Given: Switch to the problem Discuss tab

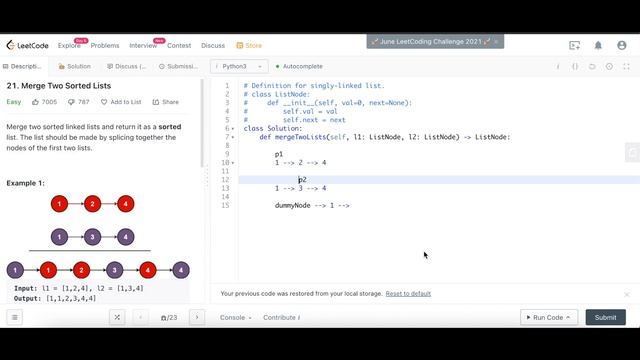Looking at the screenshot, I should pyautogui.click(x=126, y=66).
